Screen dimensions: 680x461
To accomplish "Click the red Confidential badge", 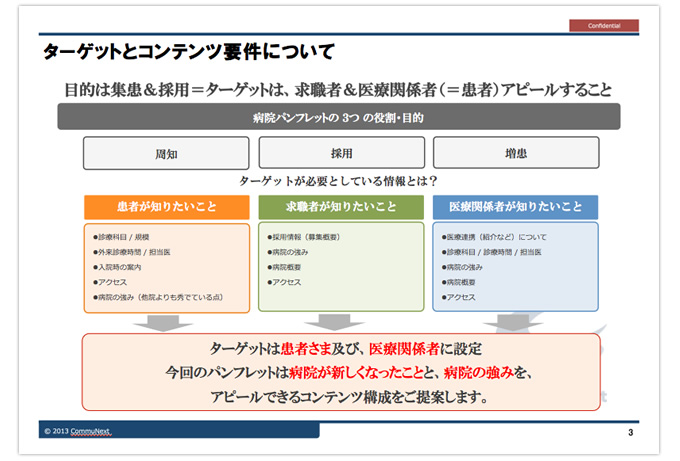I will pyautogui.click(x=605, y=25).
